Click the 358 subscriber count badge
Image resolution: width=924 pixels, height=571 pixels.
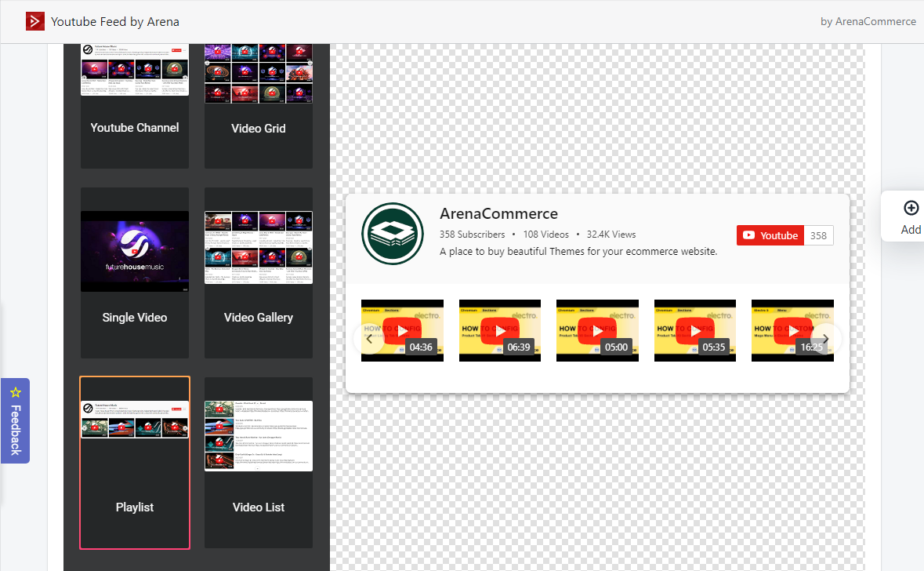tap(818, 235)
